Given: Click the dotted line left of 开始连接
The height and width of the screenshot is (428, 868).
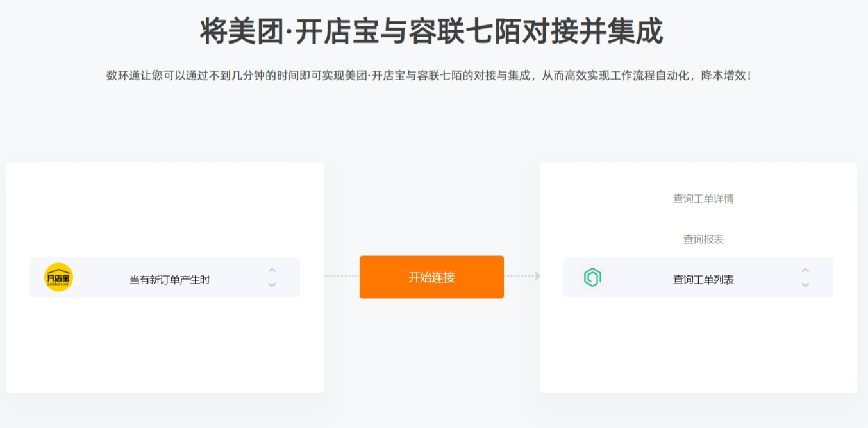Looking at the screenshot, I should click(x=341, y=277).
